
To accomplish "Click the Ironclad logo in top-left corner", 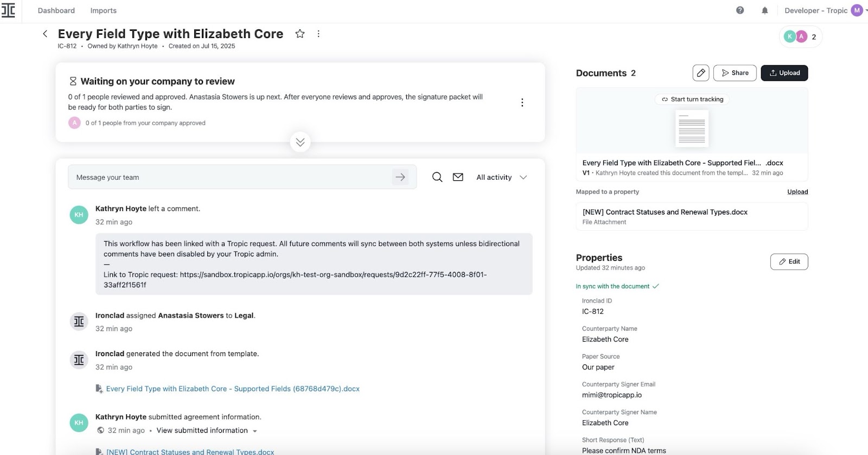I will pos(9,10).
